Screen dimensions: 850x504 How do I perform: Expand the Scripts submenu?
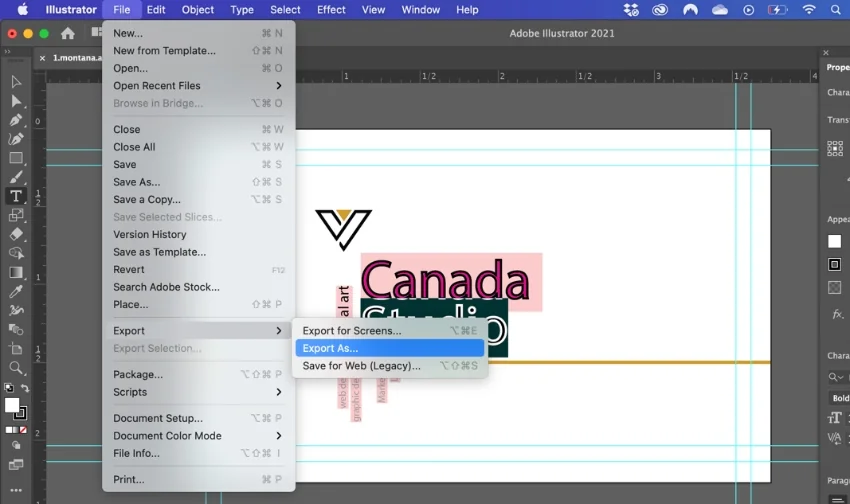point(198,392)
